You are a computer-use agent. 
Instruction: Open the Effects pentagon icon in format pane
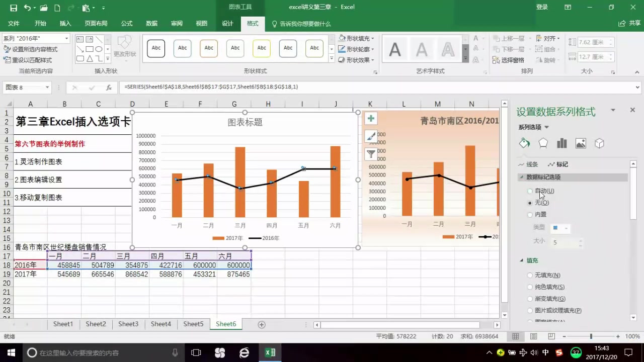pyautogui.click(x=543, y=143)
